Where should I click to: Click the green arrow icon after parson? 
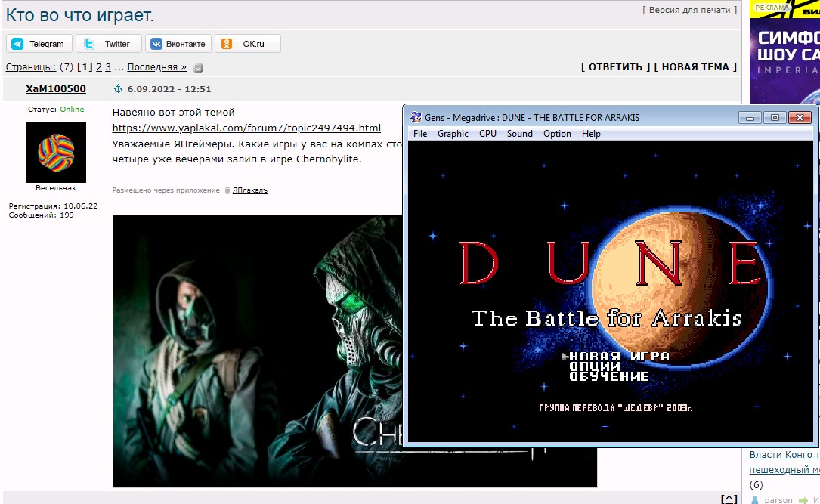(x=803, y=500)
